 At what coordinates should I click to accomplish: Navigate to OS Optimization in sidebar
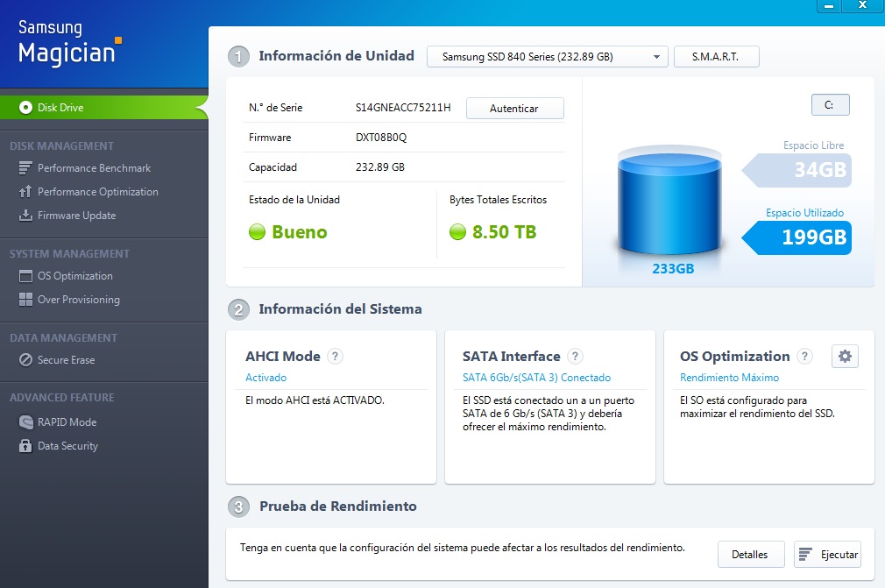point(75,276)
